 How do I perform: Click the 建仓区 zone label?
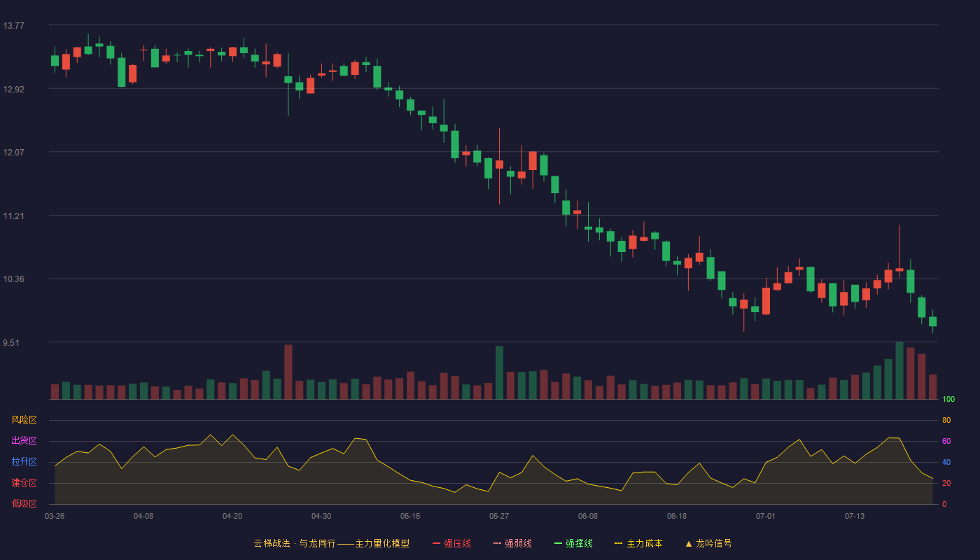(24, 483)
